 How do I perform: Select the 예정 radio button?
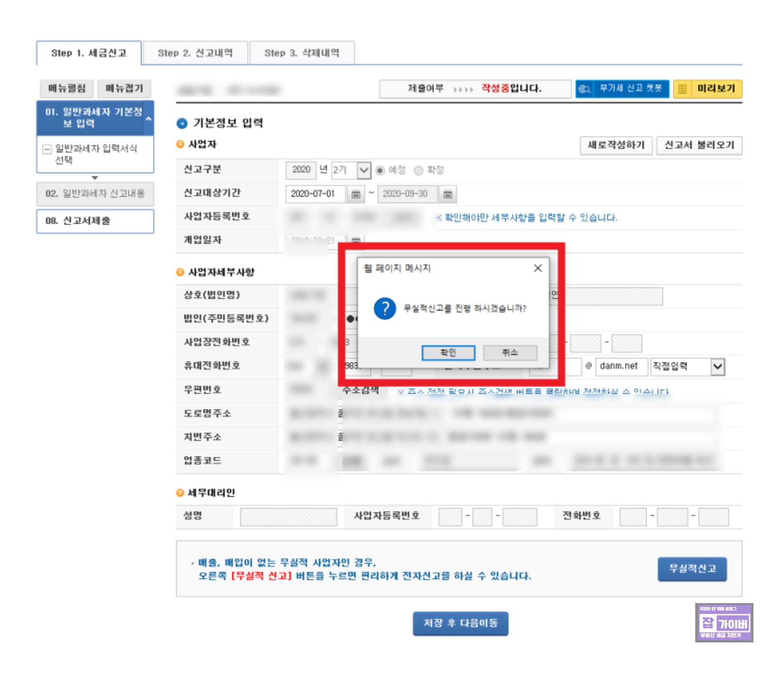[x=380, y=170]
